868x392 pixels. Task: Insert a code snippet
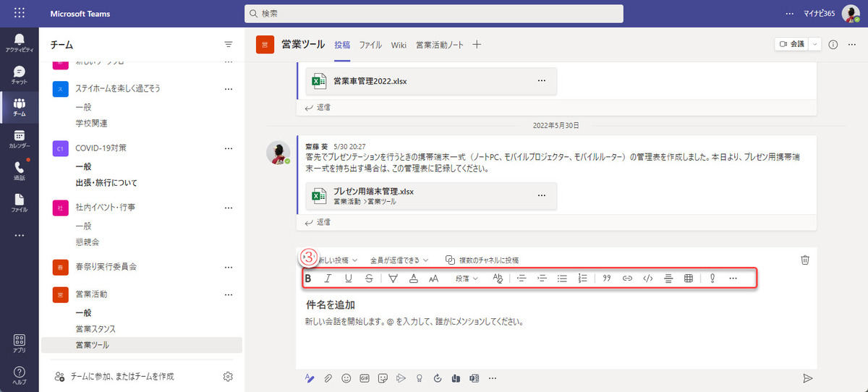pyautogui.click(x=648, y=278)
